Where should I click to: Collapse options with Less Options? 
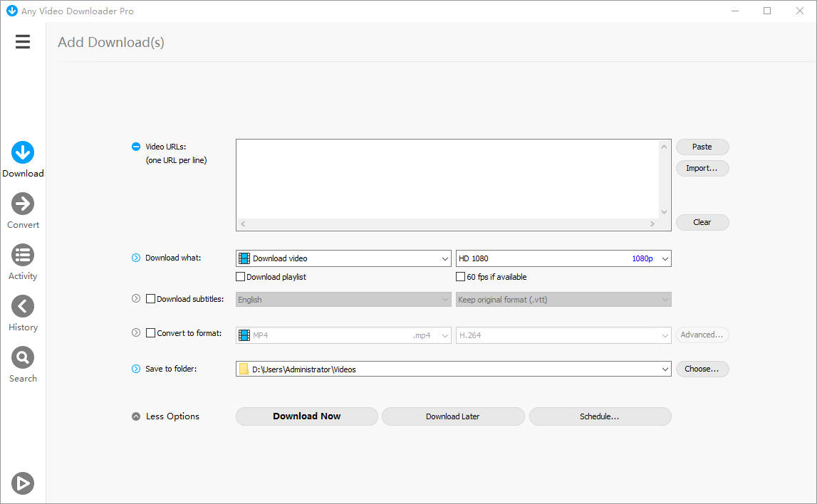[x=165, y=416]
